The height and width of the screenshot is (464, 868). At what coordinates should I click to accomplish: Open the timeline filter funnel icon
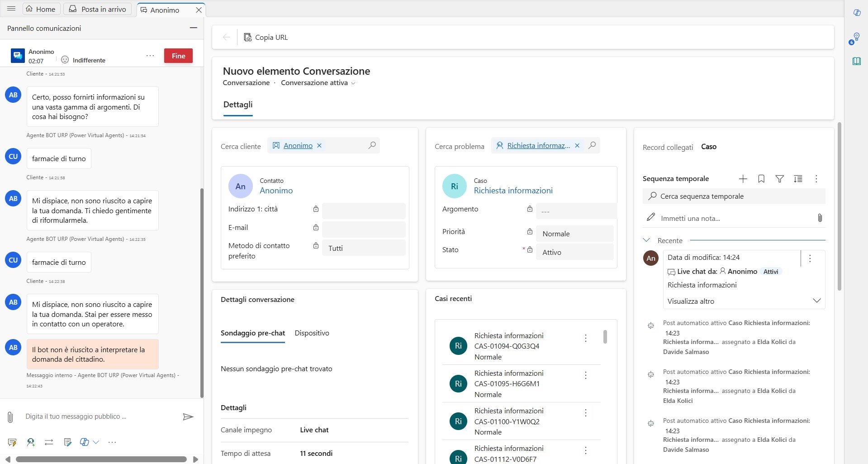tap(779, 179)
